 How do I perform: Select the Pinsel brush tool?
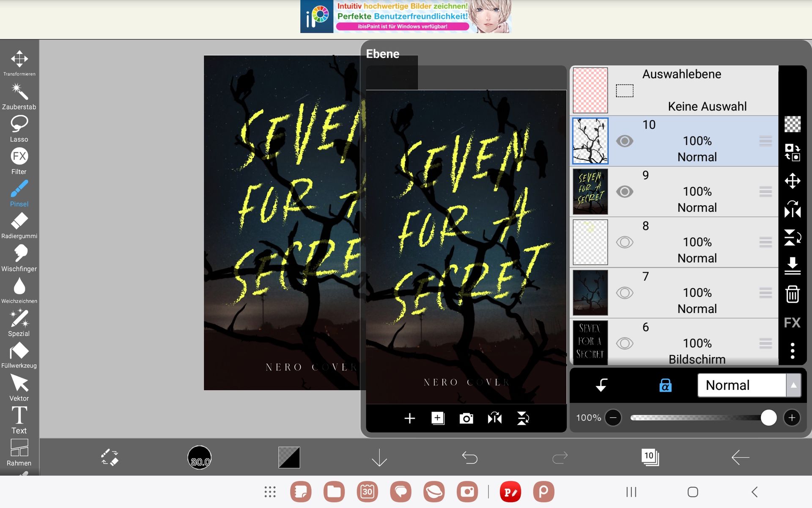click(x=19, y=193)
